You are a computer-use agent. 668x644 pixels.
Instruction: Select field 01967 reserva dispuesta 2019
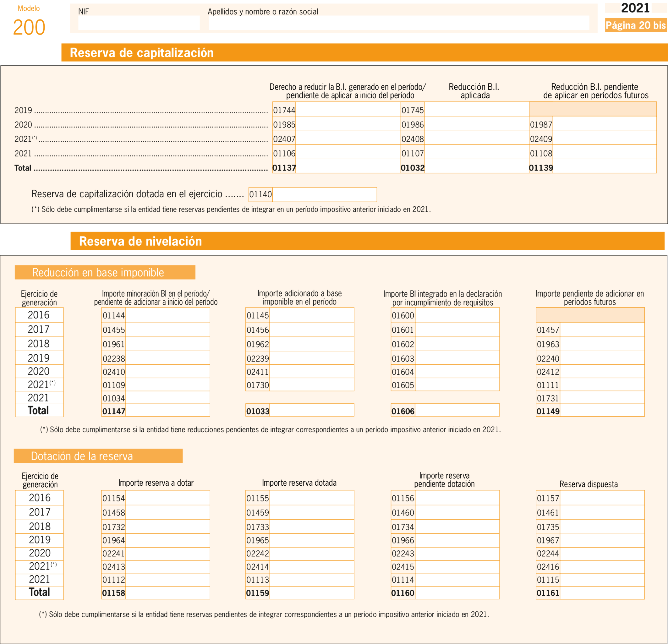point(602,540)
